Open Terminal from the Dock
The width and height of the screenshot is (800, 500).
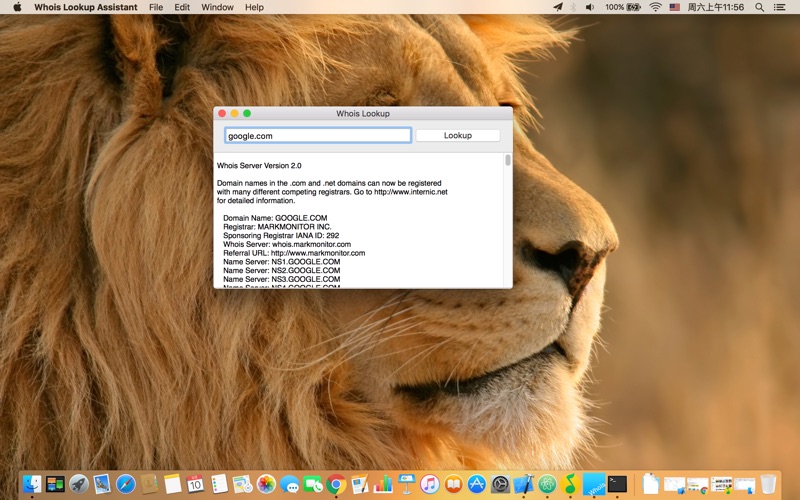[x=617, y=484]
